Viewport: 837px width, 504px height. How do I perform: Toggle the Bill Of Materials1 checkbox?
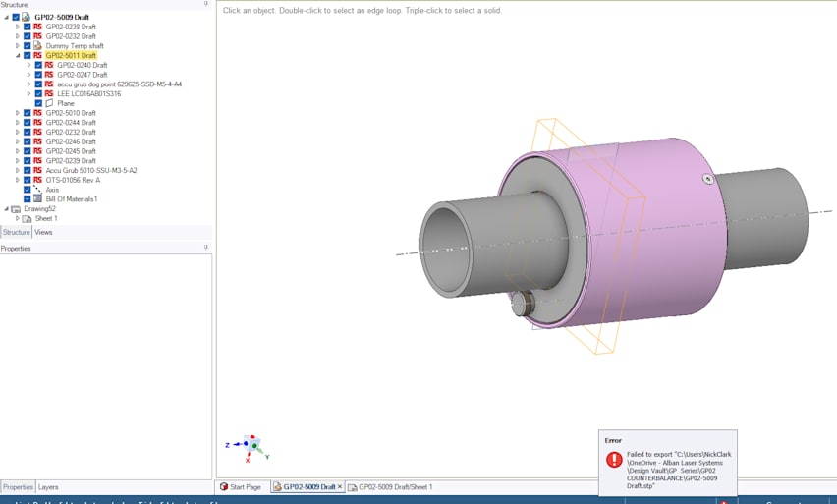coord(27,199)
